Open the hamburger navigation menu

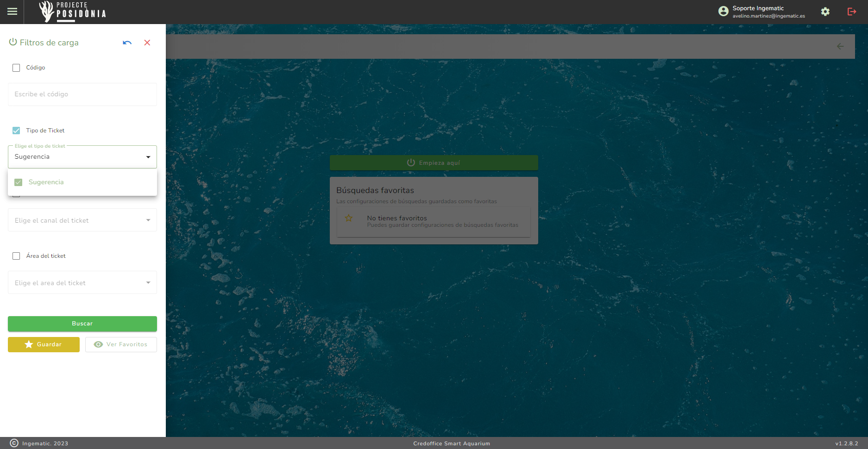[x=13, y=12]
